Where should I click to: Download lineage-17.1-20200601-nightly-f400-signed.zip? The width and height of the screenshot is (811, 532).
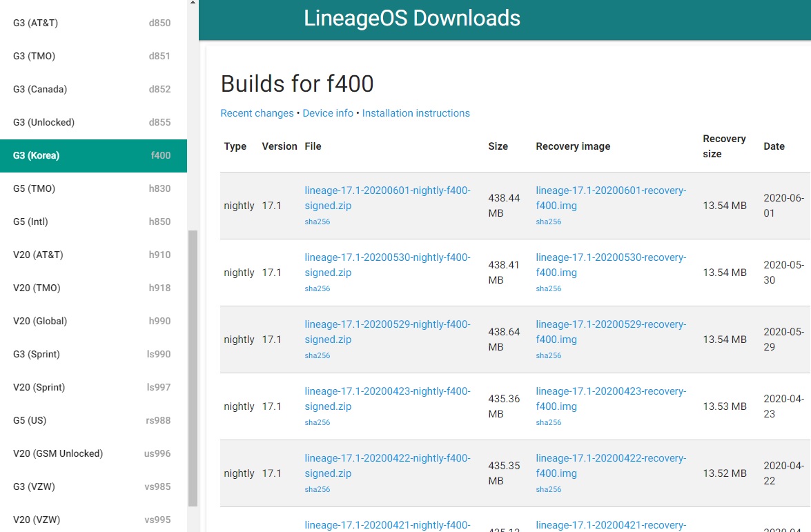click(x=387, y=197)
